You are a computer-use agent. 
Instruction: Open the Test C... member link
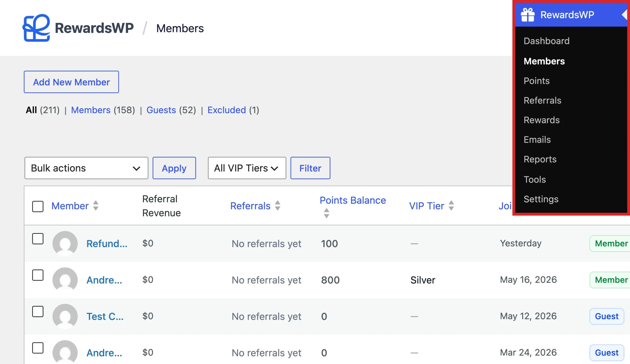[105, 316]
